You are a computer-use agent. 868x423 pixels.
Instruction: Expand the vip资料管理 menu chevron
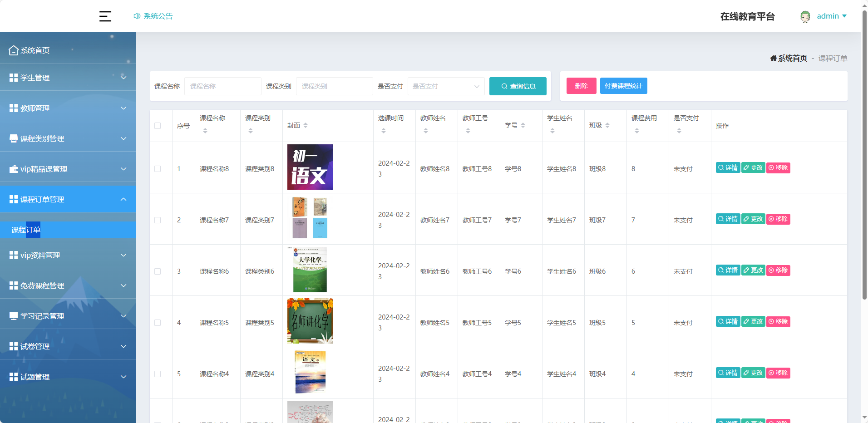click(123, 255)
